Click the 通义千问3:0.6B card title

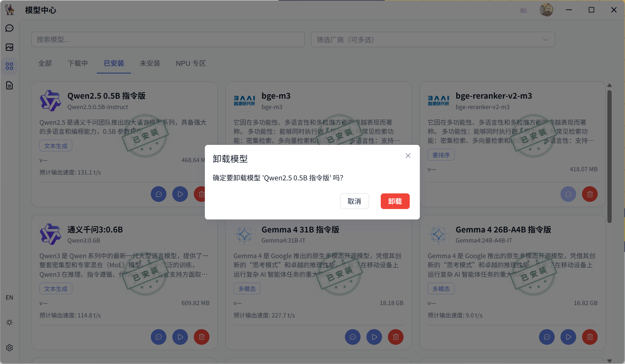pos(95,230)
